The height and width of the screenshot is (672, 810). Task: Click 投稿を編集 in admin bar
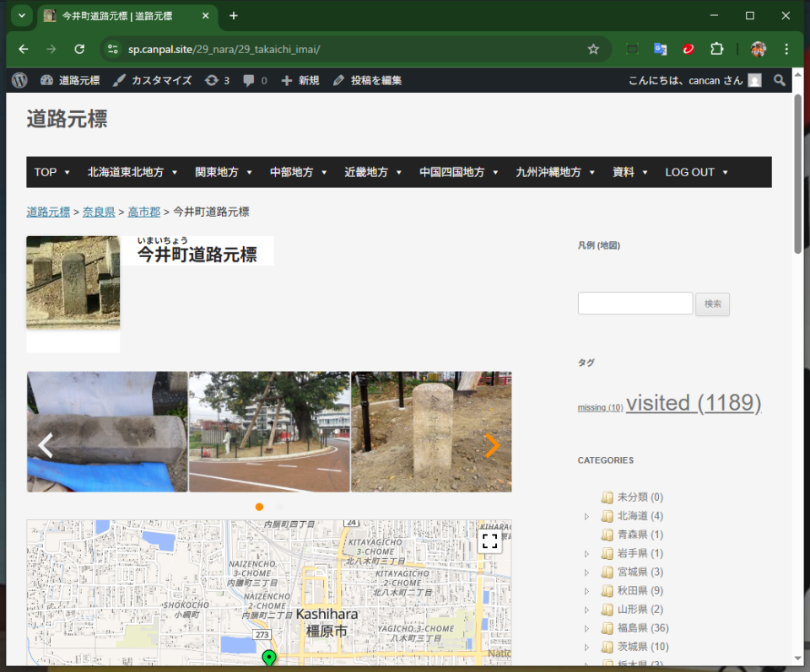[x=368, y=80]
